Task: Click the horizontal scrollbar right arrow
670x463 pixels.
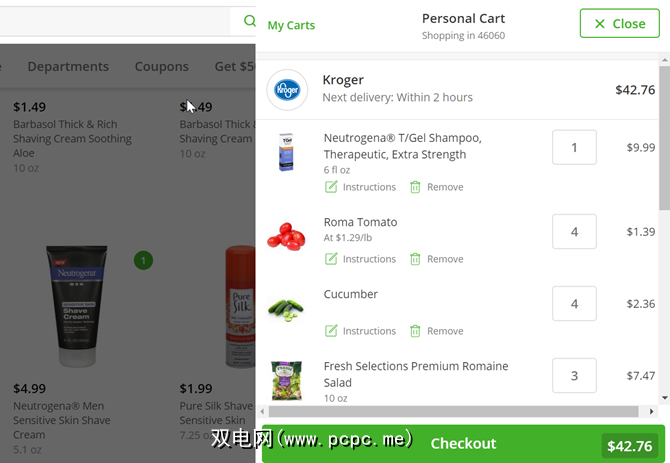Action: pos(651,412)
